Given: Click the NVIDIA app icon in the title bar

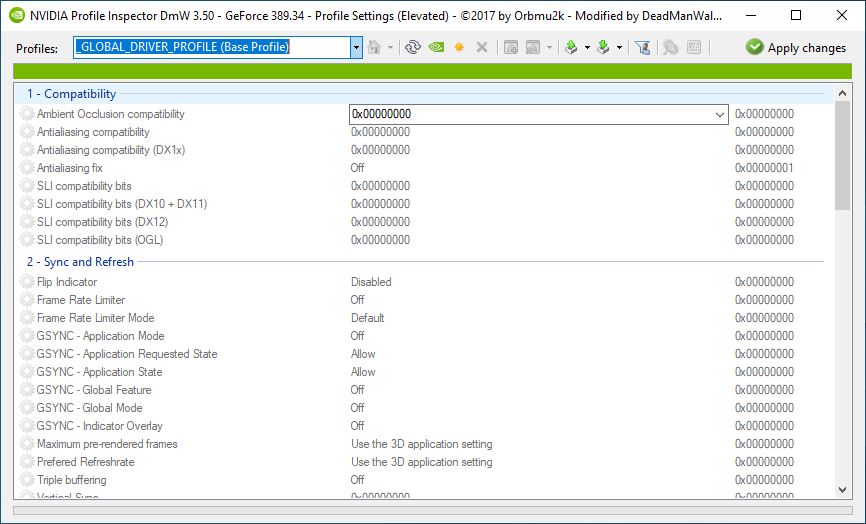Looking at the screenshot, I should 17,15.
